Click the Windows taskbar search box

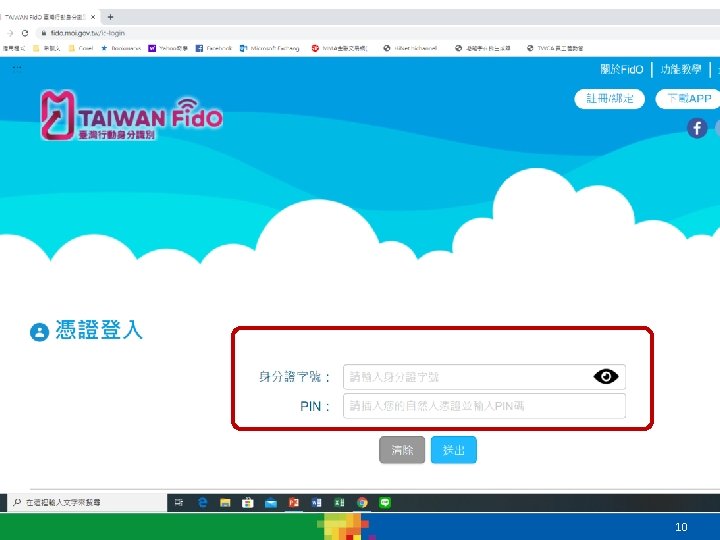(x=87, y=503)
